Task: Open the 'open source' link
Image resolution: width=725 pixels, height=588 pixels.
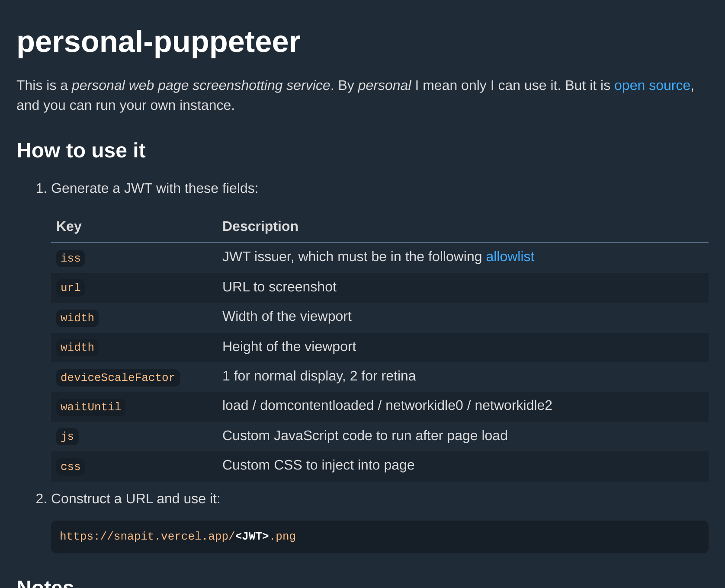Action: point(652,86)
